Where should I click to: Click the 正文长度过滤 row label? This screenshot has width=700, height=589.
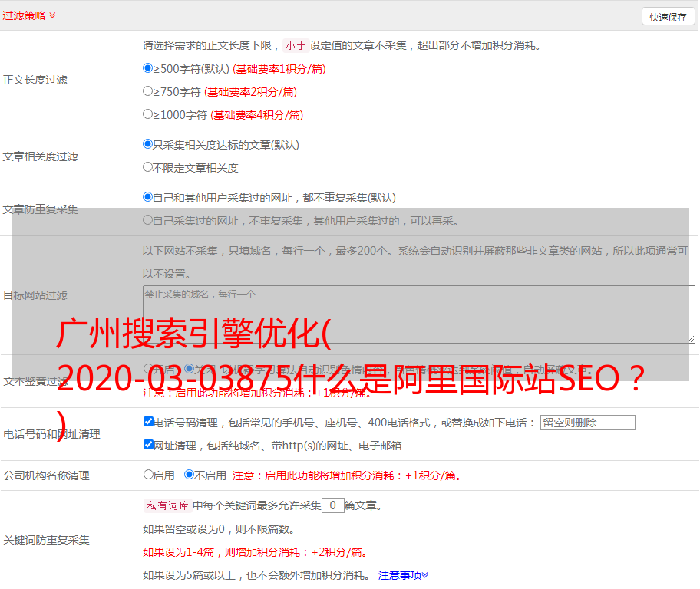point(35,80)
